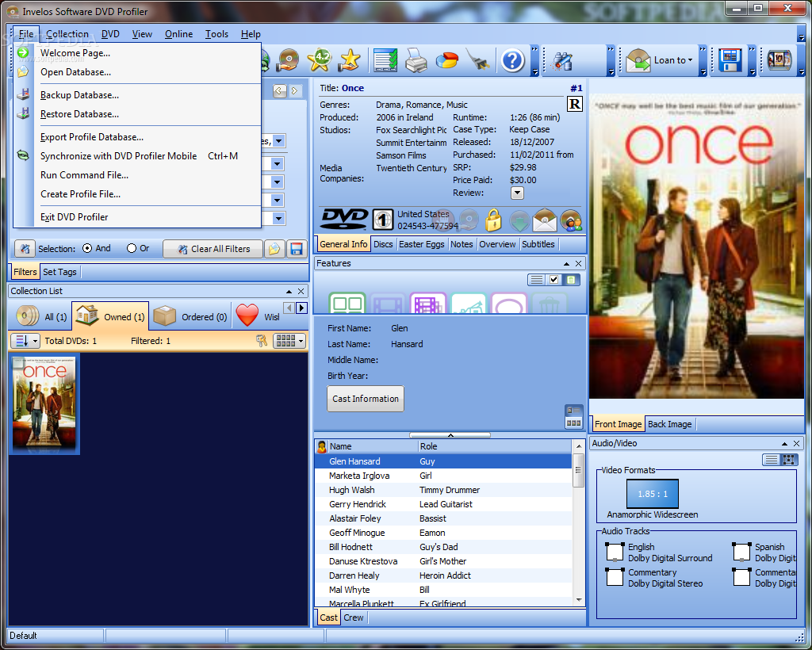The height and width of the screenshot is (650, 812).
Task: Switch Audio/Video panel to list view
Action: [x=771, y=460]
